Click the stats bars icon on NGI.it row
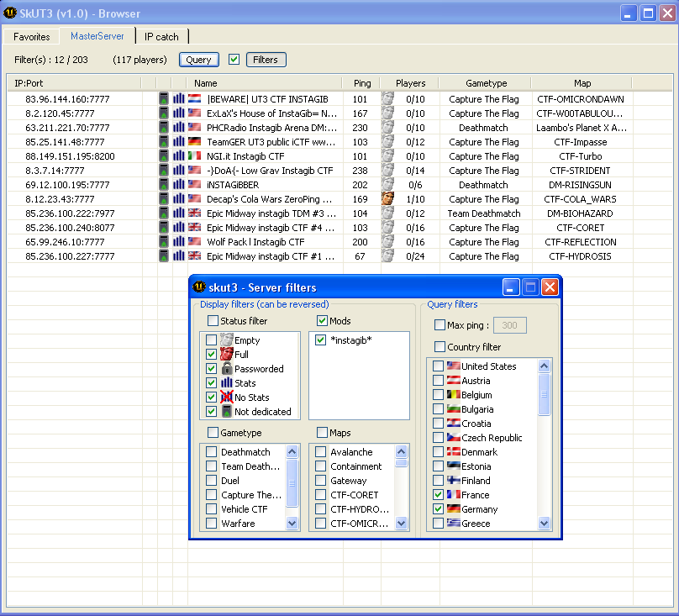 179,156
